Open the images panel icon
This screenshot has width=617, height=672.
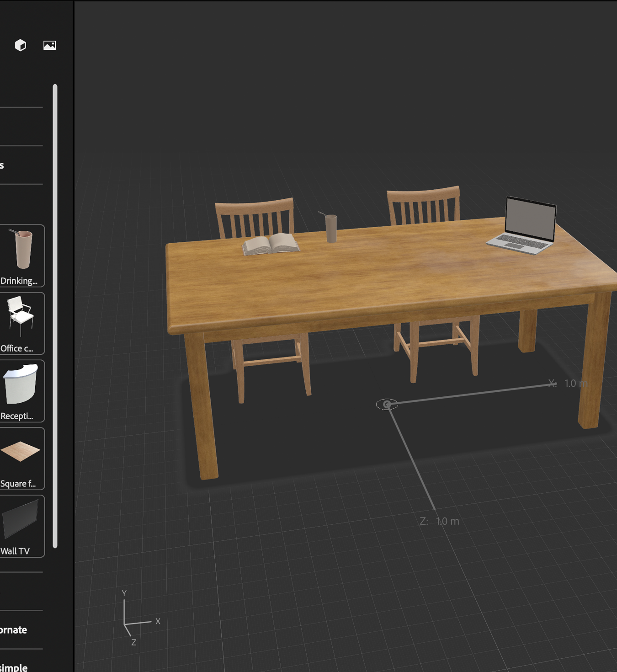(50, 45)
